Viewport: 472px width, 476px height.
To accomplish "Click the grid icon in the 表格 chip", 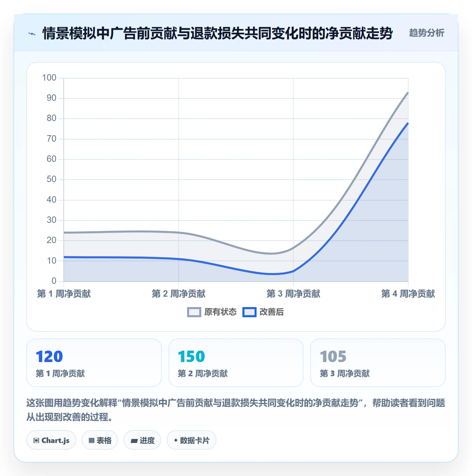I will point(91,440).
